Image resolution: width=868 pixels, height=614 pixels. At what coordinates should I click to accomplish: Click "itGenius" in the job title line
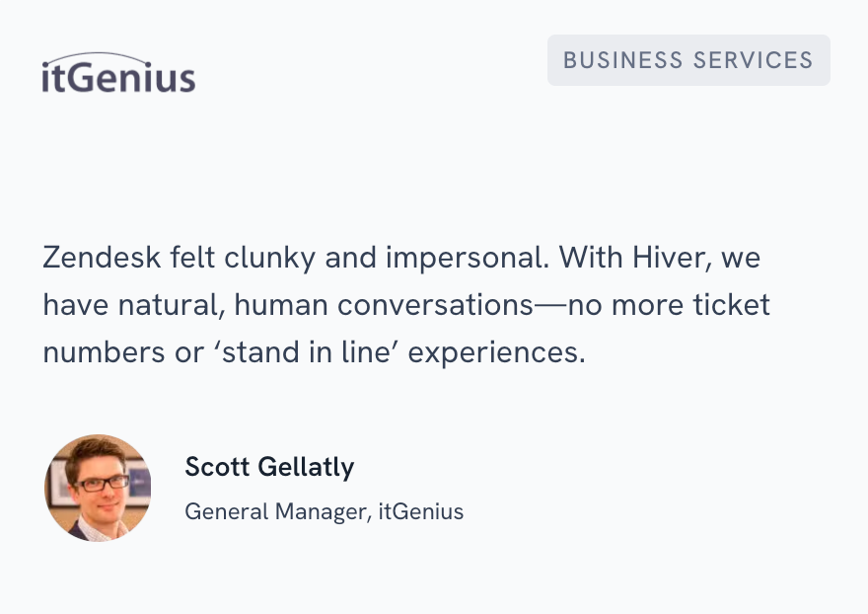click(421, 511)
